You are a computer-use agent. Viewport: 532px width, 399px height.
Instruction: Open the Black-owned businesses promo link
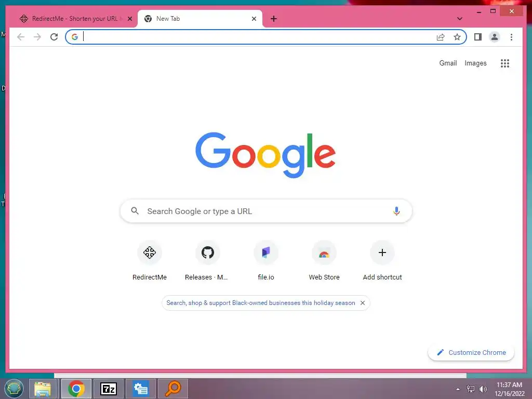tap(261, 303)
